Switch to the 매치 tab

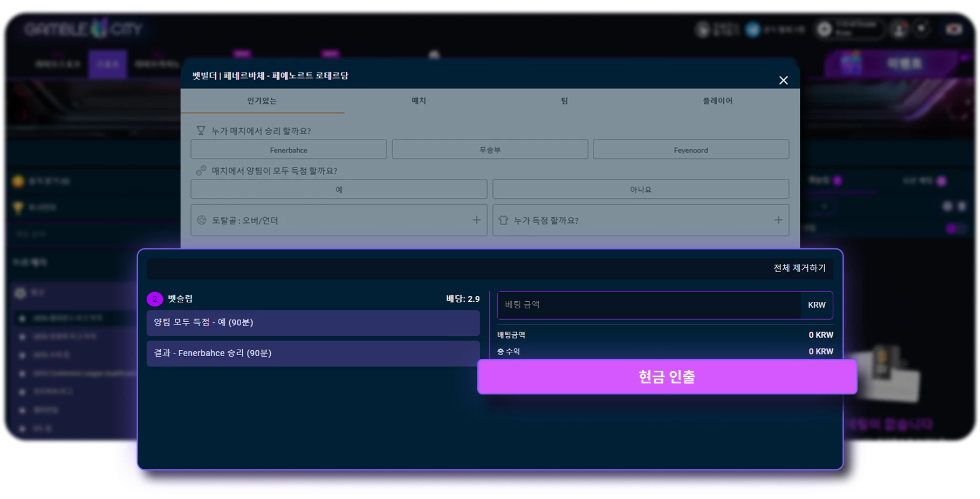click(419, 101)
